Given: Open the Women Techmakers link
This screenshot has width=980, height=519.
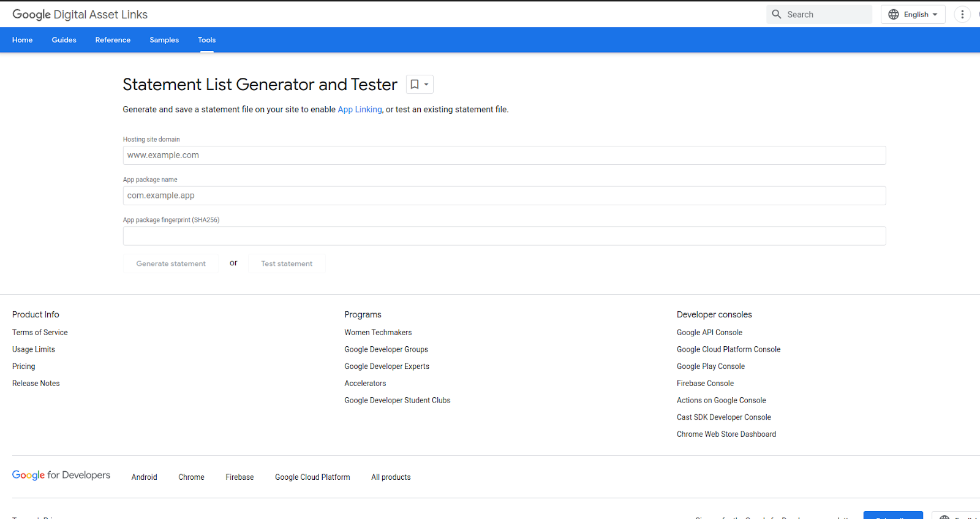Looking at the screenshot, I should pos(378,333).
